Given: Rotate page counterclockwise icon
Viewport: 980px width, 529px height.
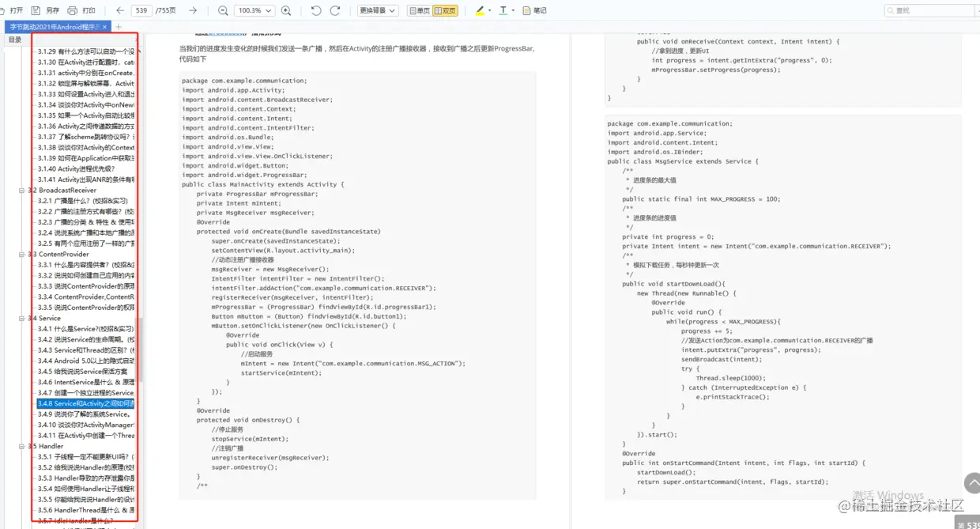Looking at the screenshot, I should pos(316,10).
